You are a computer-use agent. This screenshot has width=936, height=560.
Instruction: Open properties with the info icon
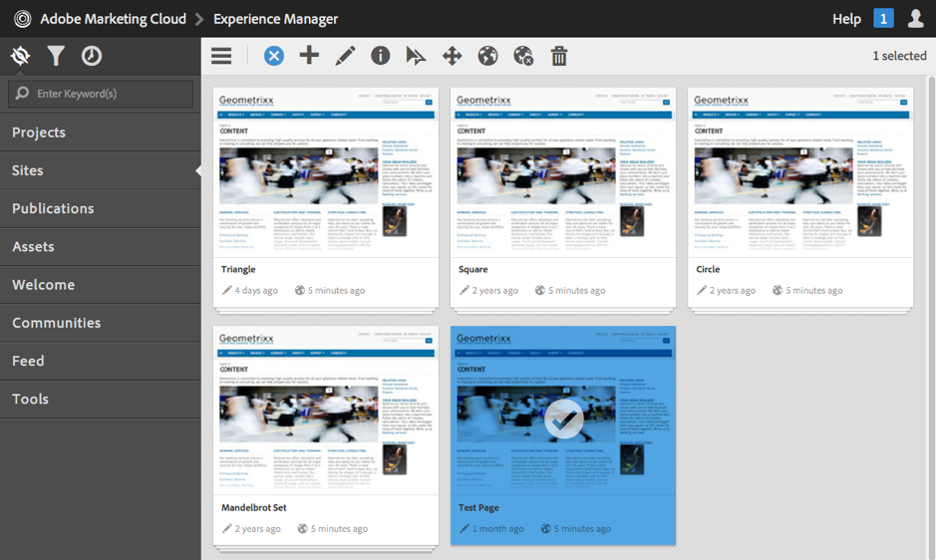tap(381, 56)
